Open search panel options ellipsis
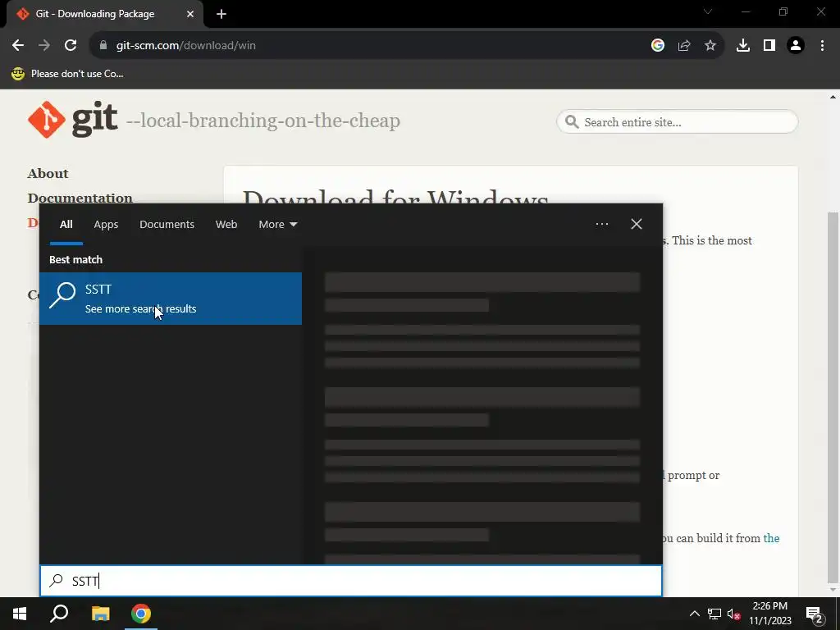840x630 pixels. coord(601,224)
